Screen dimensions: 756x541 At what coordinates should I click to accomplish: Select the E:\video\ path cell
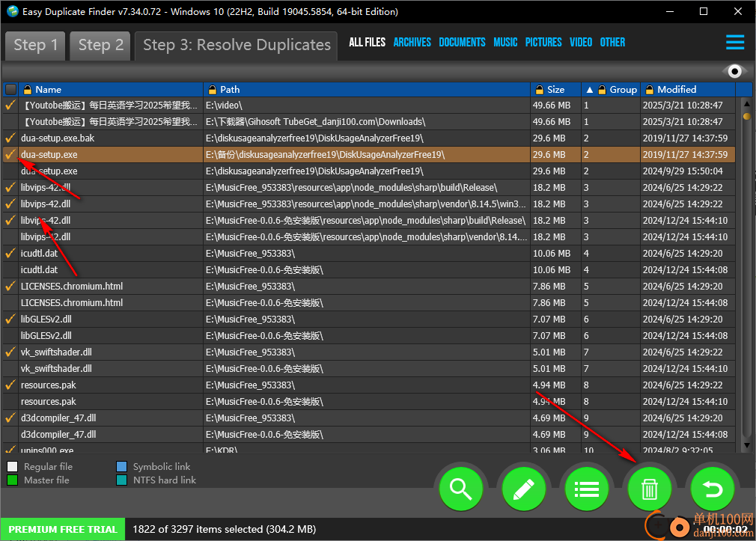click(367, 105)
